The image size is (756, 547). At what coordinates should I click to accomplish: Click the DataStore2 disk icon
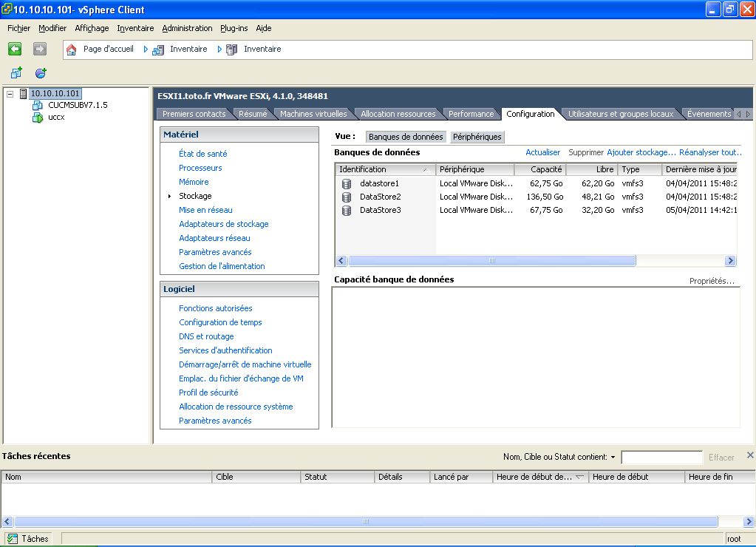pos(347,197)
